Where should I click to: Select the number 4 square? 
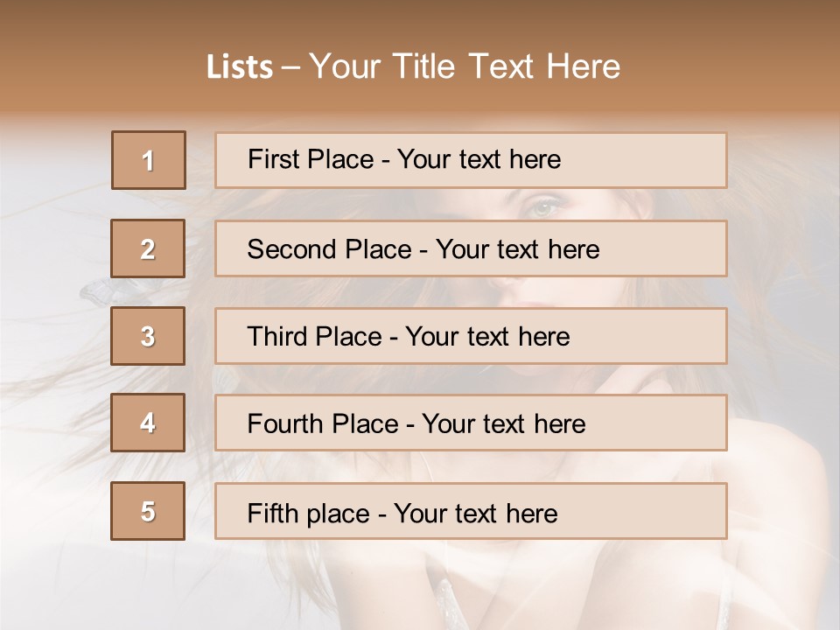[x=148, y=423]
